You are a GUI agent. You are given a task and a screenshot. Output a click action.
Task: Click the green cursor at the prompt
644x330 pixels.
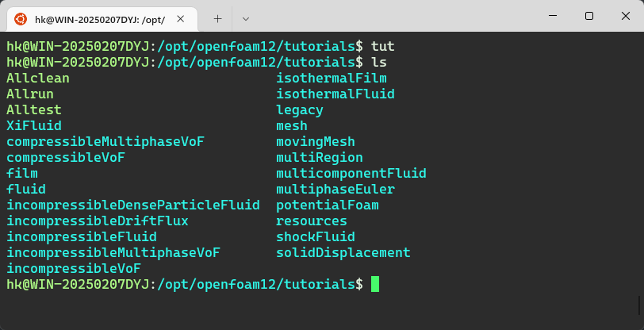click(x=375, y=284)
